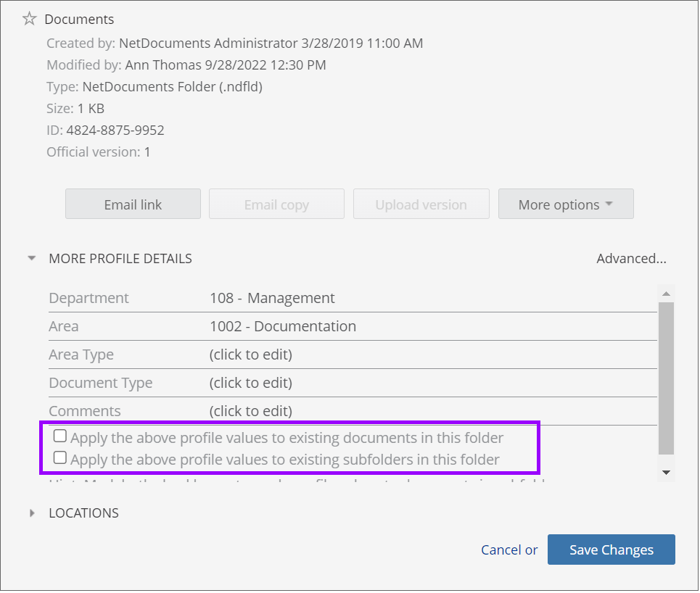Enable applying profile values to existing documents
The width and height of the screenshot is (700, 593).
(60, 436)
